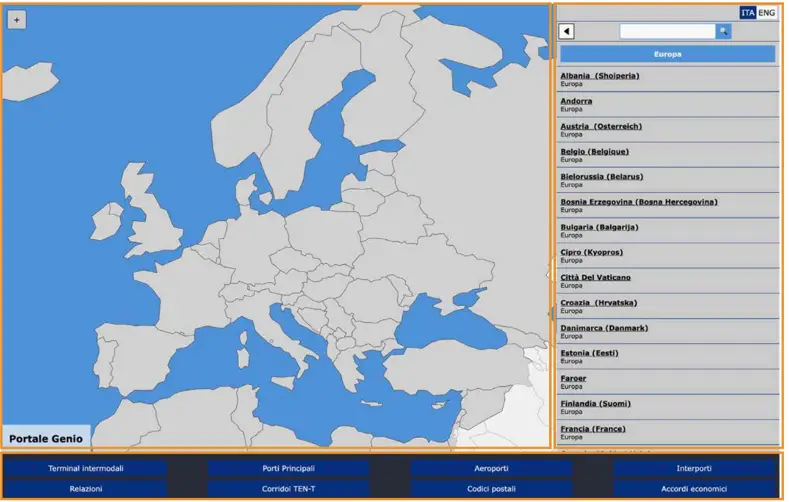Click the back arrow button
Image resolution: width=789 pixels, height=502 pixels.
pos(567,32)
